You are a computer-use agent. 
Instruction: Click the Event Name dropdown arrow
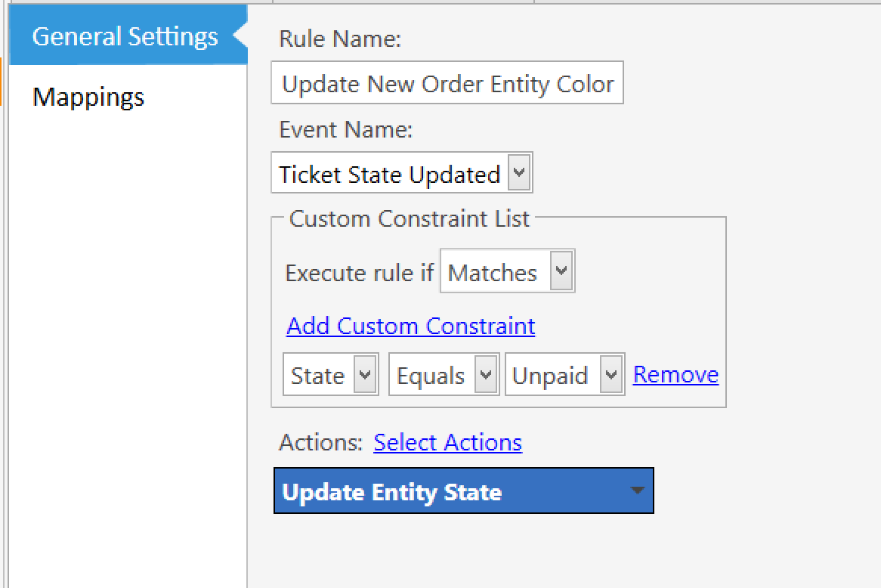click(x=520, y=172)
